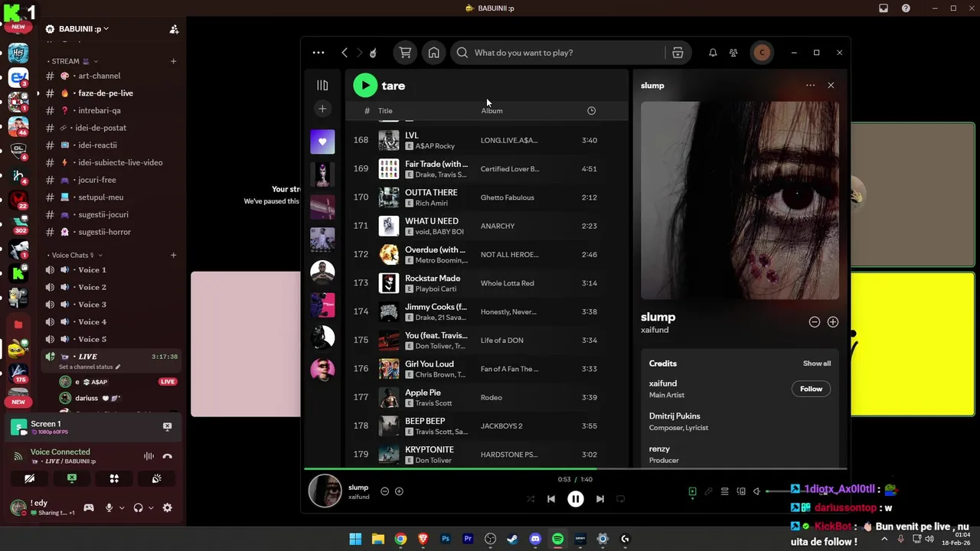Open album 'Whole Lotta Red'
Image resolution: width=980 pixels, height=551 pixels.
pyautogui.click(x=507, y=283)
